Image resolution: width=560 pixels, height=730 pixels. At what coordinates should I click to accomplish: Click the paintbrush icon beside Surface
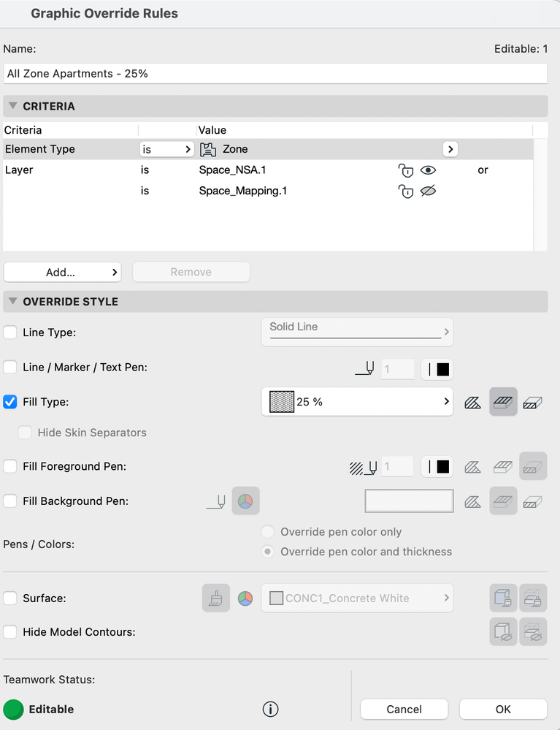[x=216, y=598]
